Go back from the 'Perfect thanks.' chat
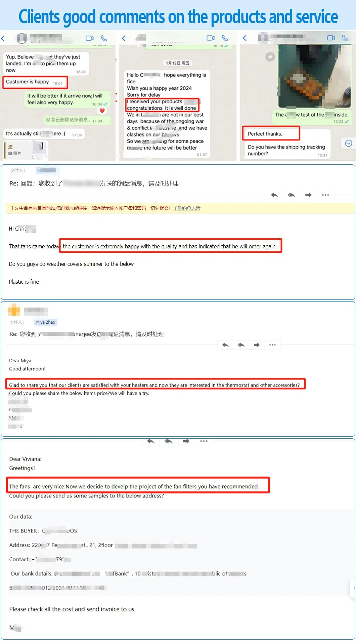The height and width of the screenshot is (644, 356). (244, 38)
